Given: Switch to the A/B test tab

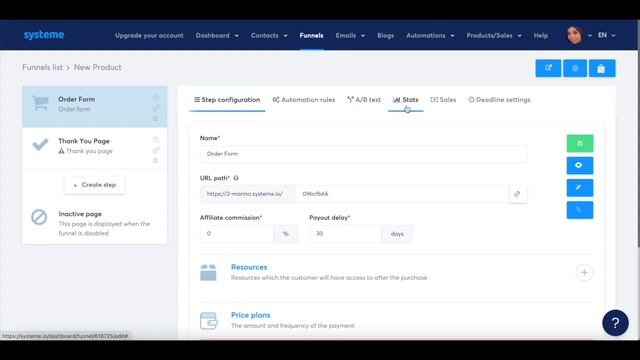Looking at the screenshot, I should click(x=364, y=100).
